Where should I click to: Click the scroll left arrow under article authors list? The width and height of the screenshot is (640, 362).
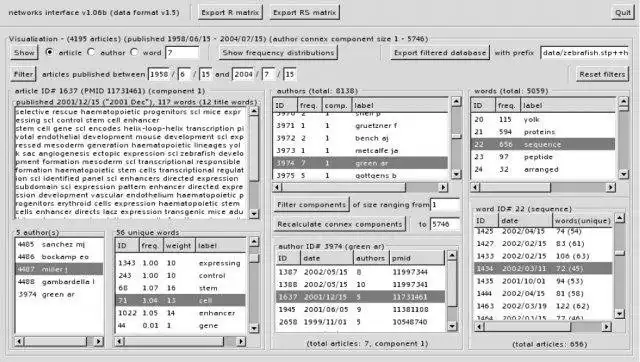point(19,341)
